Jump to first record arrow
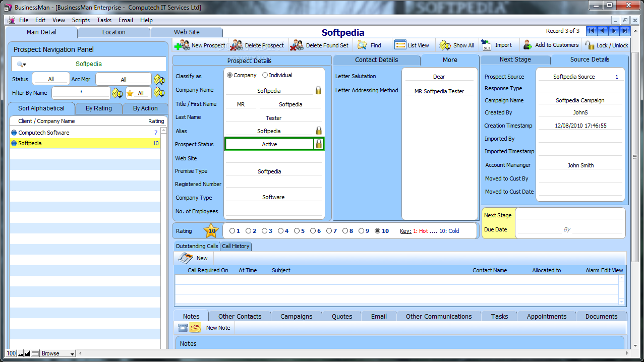The height and width of the screenshot is (362, 644). pyautogui.click(x=591, y=31)
